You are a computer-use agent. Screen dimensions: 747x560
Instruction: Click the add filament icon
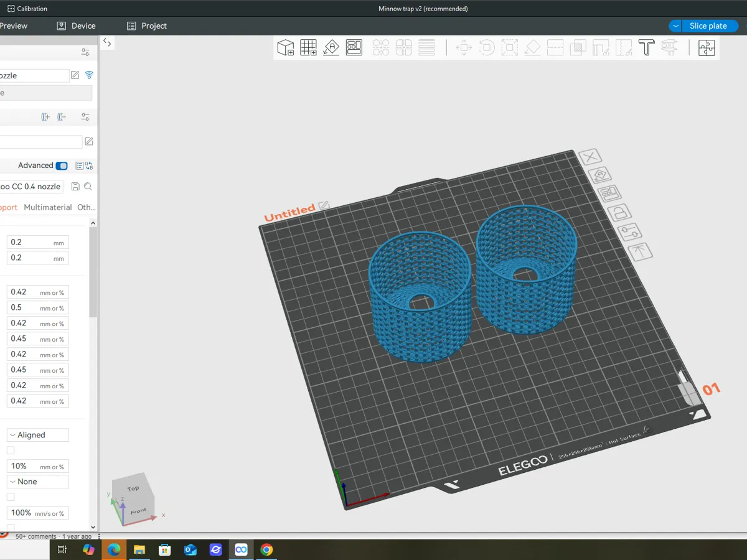coord(45,117)
